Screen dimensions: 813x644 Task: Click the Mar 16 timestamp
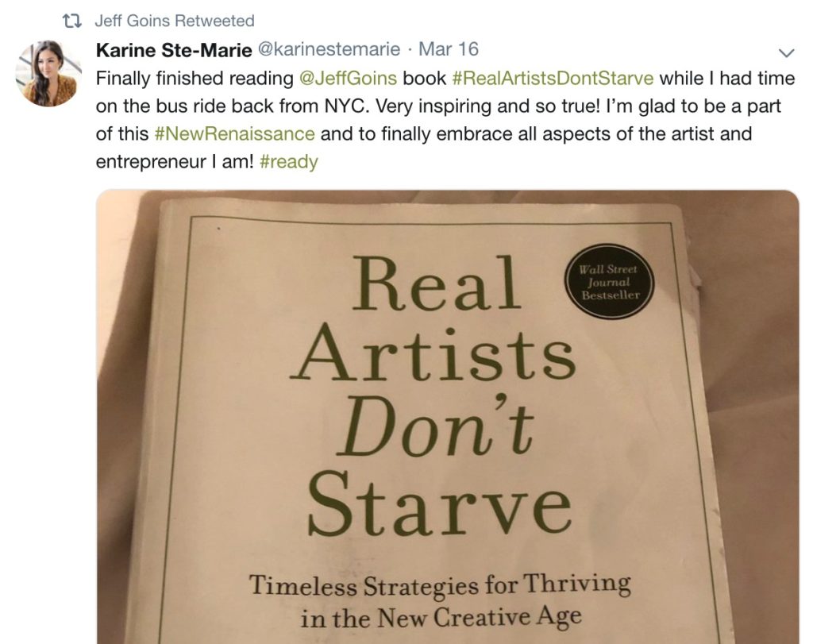[x=449, y=49]
